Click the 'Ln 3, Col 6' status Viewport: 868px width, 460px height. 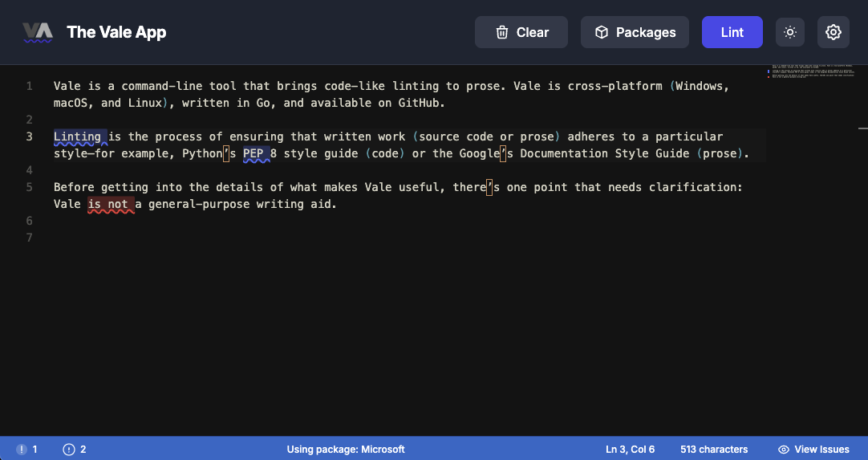(x=630, y=450)
